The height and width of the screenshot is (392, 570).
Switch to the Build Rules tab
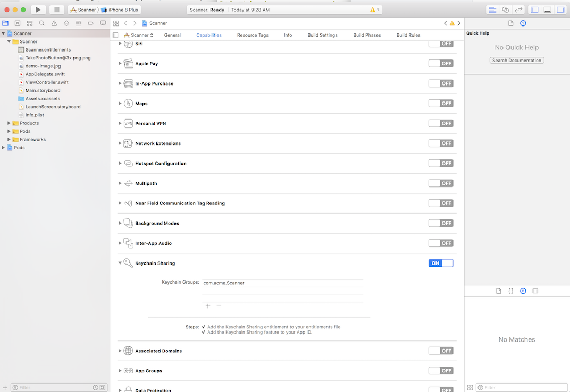408,35
